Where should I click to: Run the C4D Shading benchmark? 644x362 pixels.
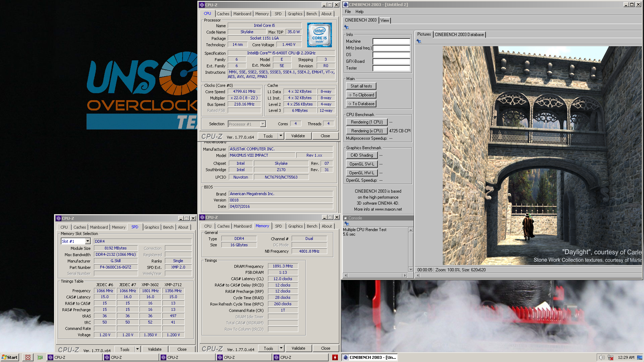pos(362,155)
